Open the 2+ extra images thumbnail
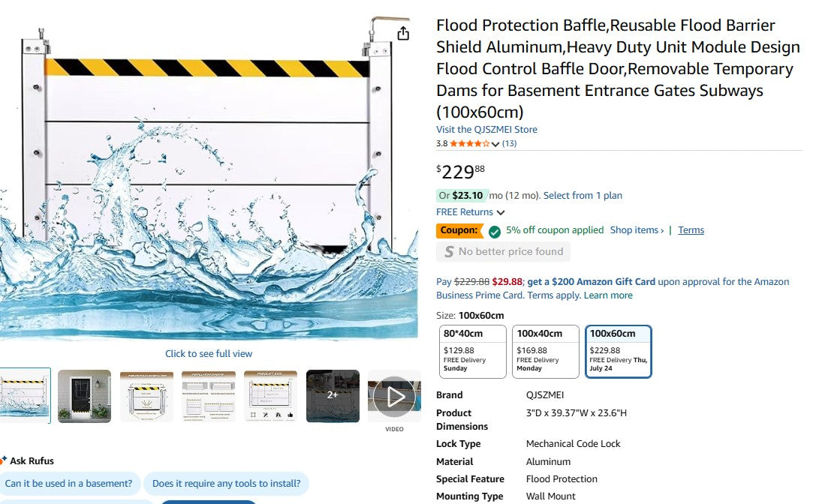This screenshot has width=813, height=504. [333, 397]
